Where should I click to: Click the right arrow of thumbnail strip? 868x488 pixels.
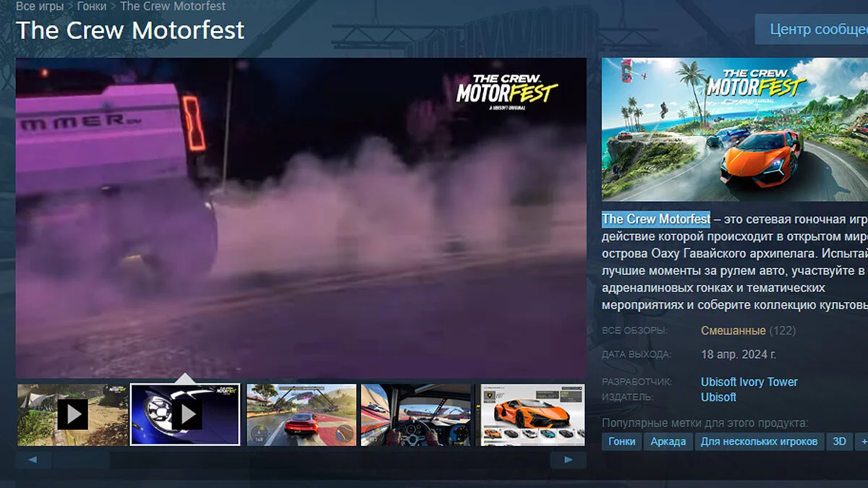[x=569, y=460]
